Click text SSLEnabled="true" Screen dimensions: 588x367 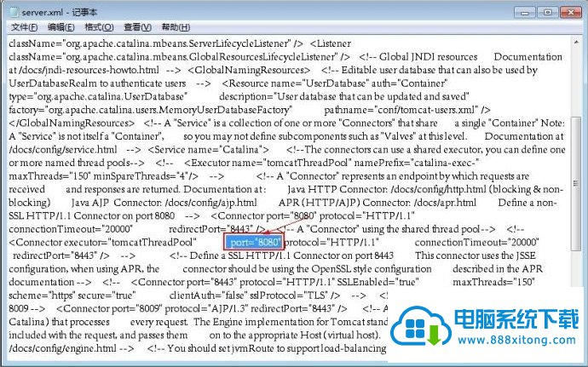(x=378, y=282)
